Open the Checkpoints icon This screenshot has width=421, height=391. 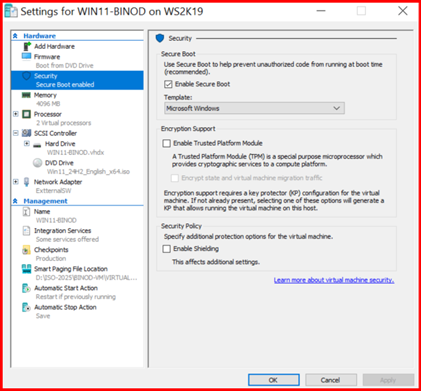(26, 250)
